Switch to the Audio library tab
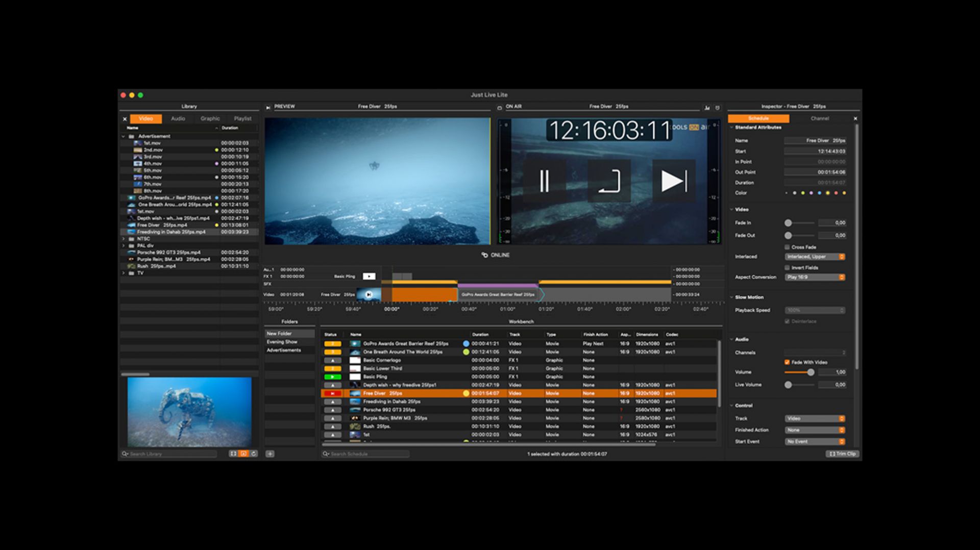This screenshot has width=980, height=550. tap(178, 118)
